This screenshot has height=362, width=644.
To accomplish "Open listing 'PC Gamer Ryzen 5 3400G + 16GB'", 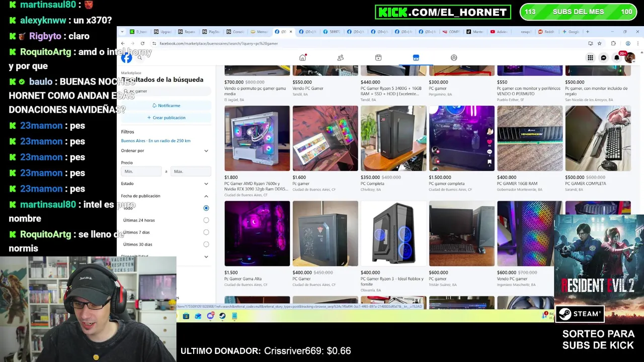I will [x=391, y=91].
